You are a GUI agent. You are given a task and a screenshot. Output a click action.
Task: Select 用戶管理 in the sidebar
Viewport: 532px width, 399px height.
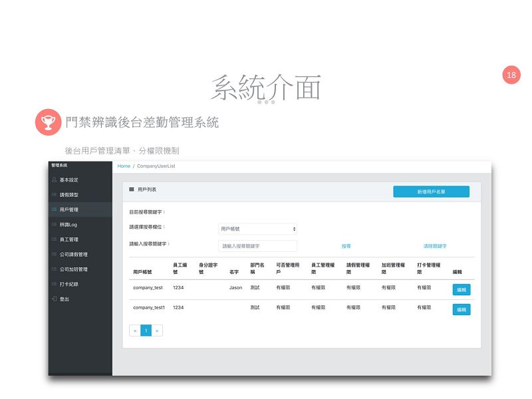(x=69, y=209)
